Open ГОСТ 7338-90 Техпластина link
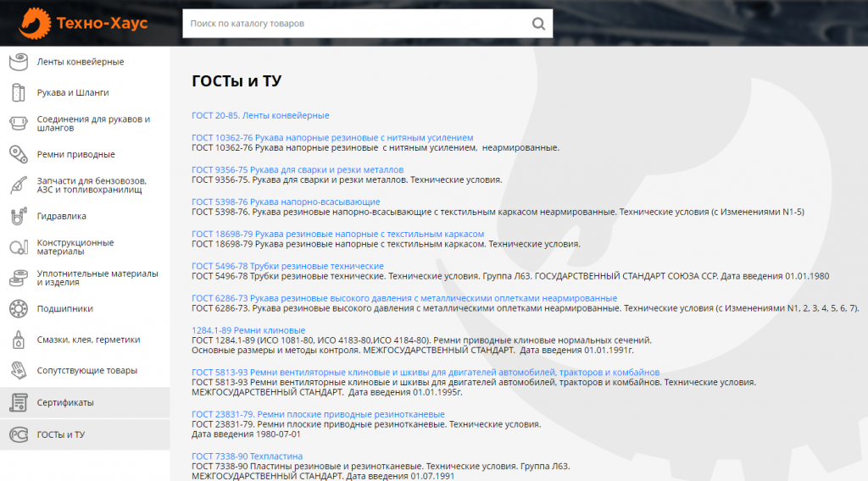This screenshot has width=868, height=481. (x=247, y=456)
